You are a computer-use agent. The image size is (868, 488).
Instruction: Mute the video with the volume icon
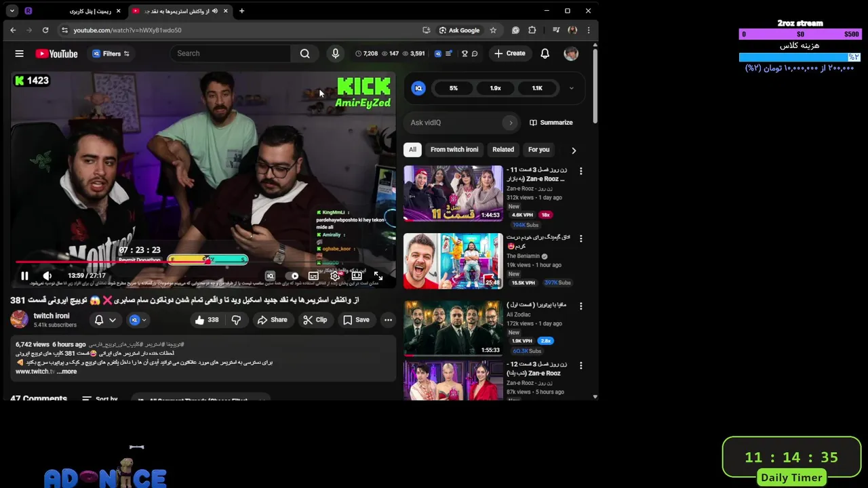coord(47,276)
